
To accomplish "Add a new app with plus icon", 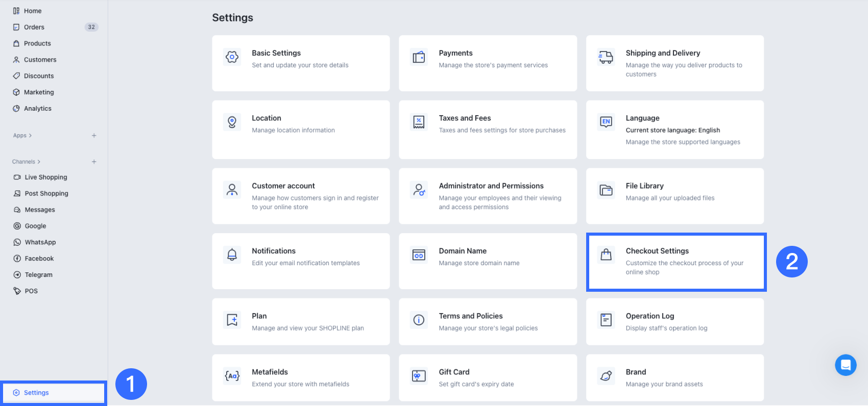I will (94, 136).
